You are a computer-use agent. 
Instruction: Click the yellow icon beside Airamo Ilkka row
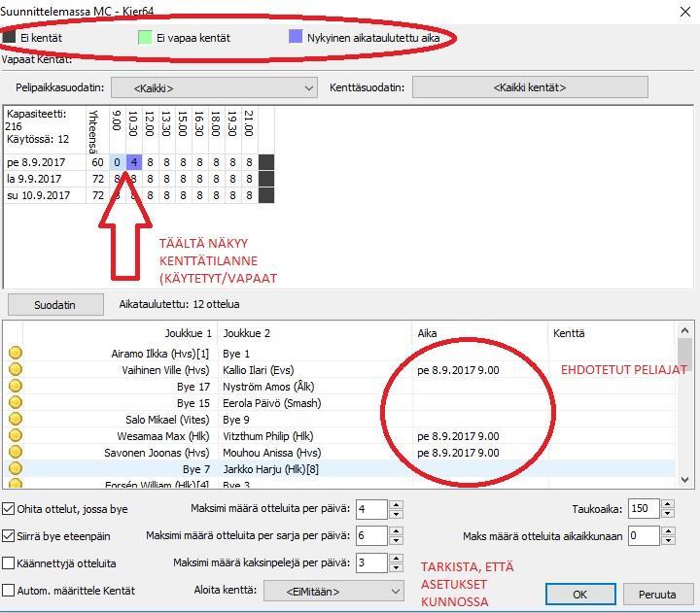[16, 353]
